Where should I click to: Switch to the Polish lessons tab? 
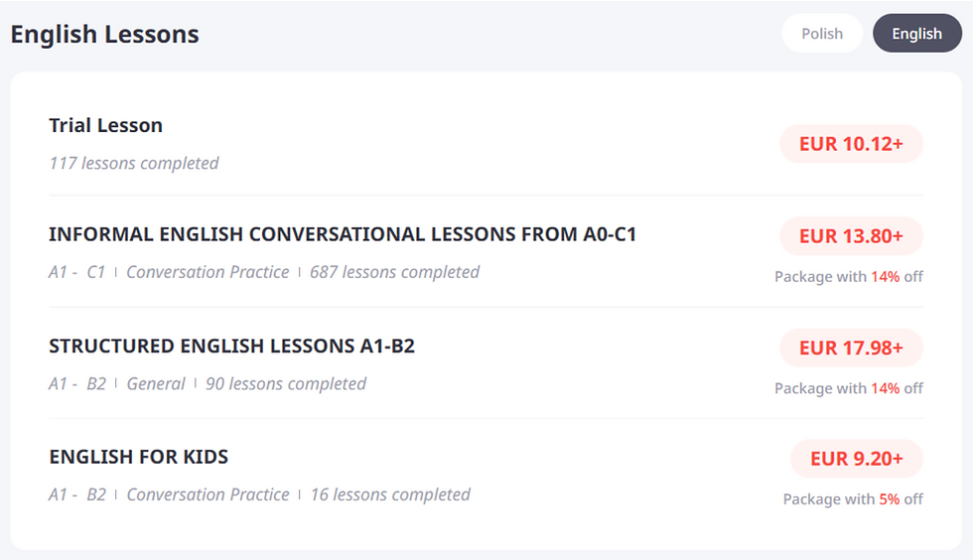[822, 34]
